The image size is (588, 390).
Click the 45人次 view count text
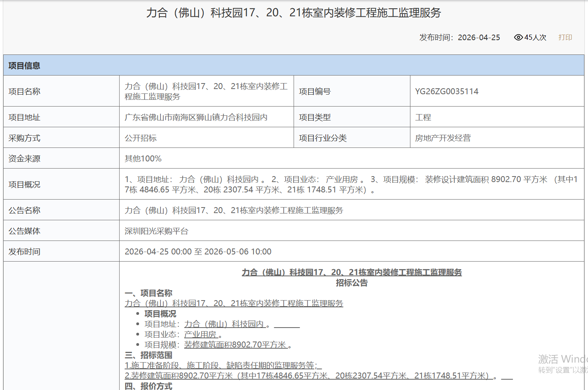pyautogui.click(x=535, y=37)
